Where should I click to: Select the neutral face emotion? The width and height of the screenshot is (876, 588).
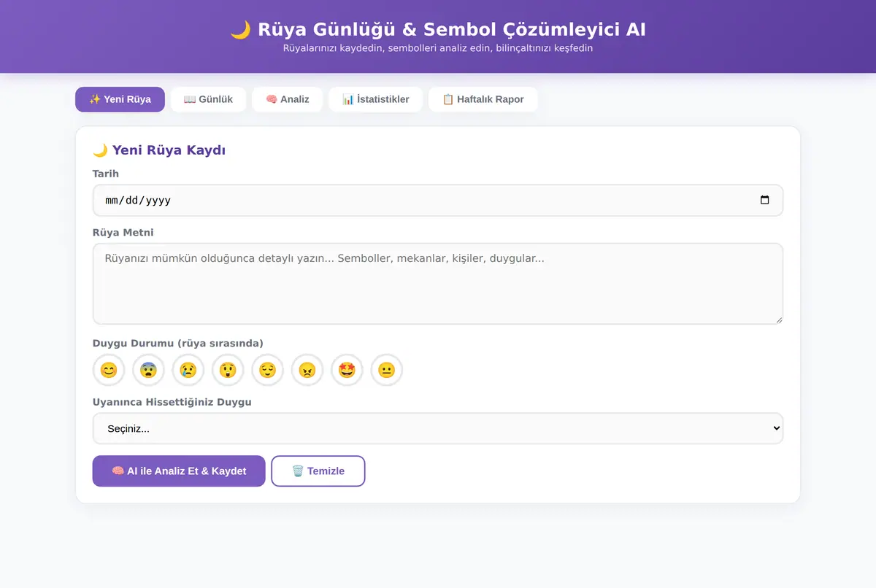[387, 370]
